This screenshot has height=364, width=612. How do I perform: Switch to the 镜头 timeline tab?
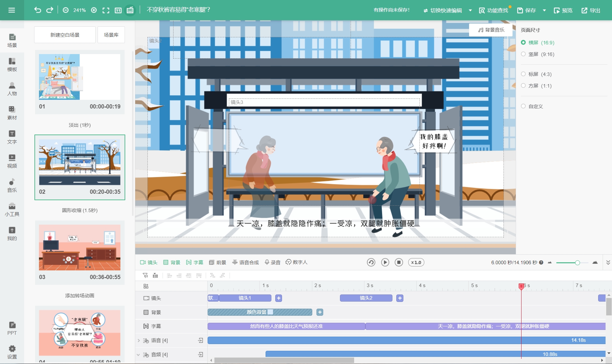[x=149, y=263]
